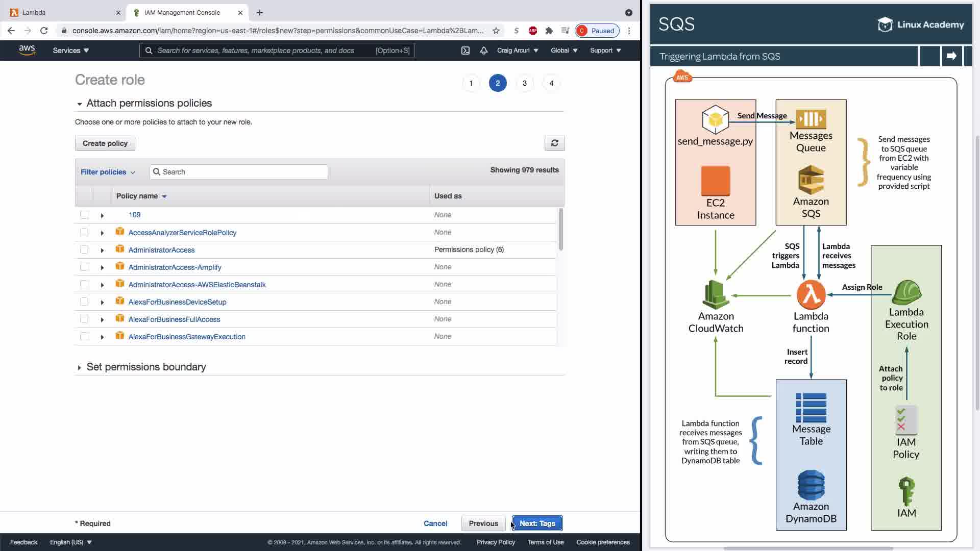Switch to the Lambda browser tab
The width and height of the screenshot is (980, 551).
pyautogui.click(x=61, y=12)
